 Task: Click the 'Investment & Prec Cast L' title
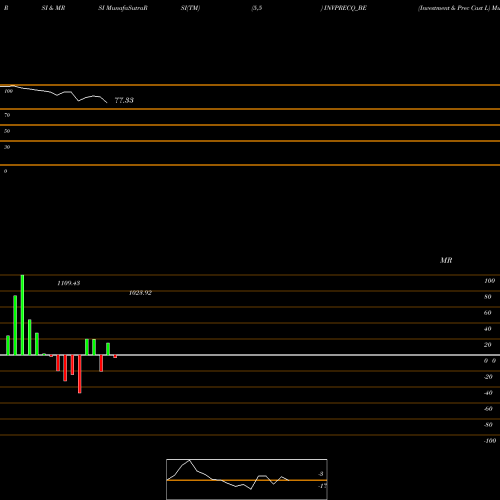[454, 8]
